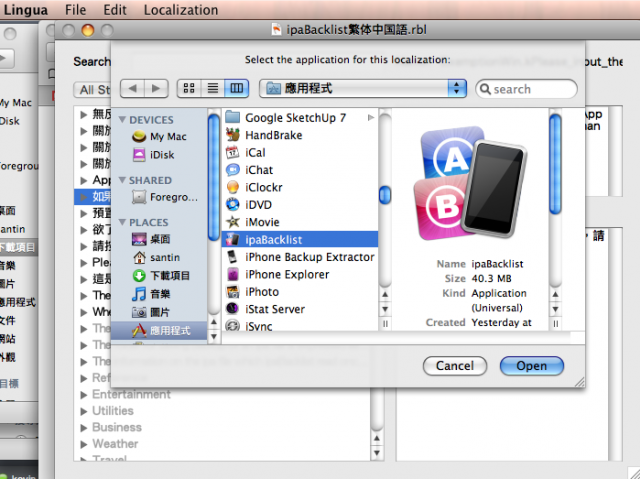Expand Google SketchUp 7 folder arrow
The width and height of the screenshot is (640, 479).
pos(371,118)
